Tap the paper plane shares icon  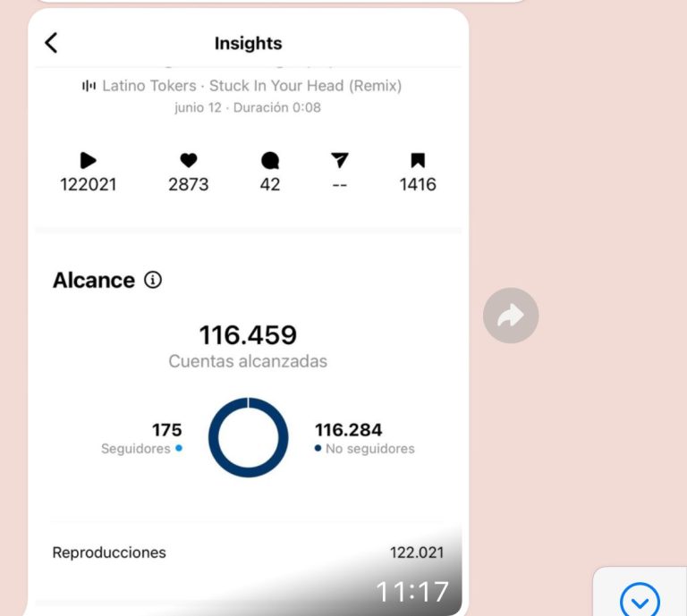340,161
